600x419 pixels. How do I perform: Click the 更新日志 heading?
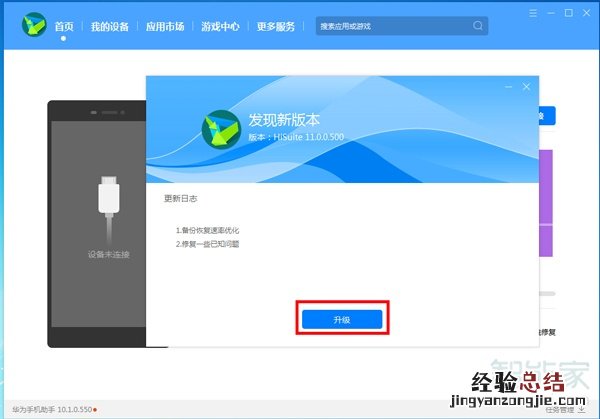(181, 198)
